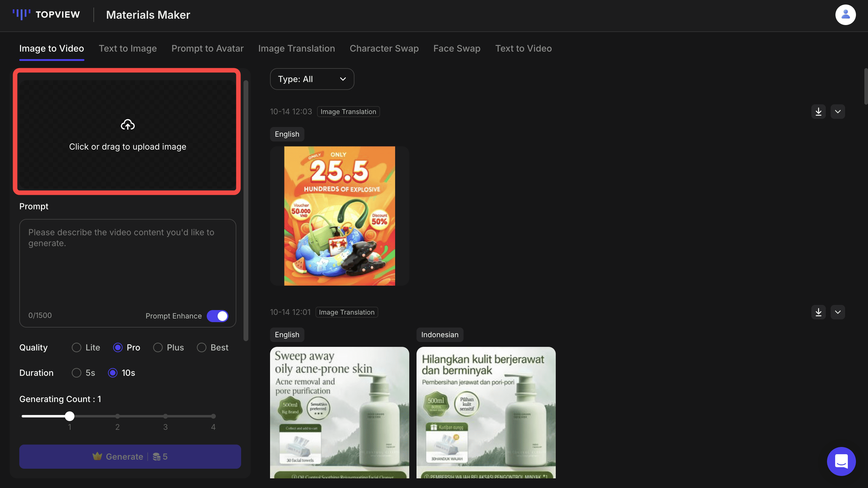Click the credits coin icon
This screenshot has height=488, width=868.
tap(156, 456)
